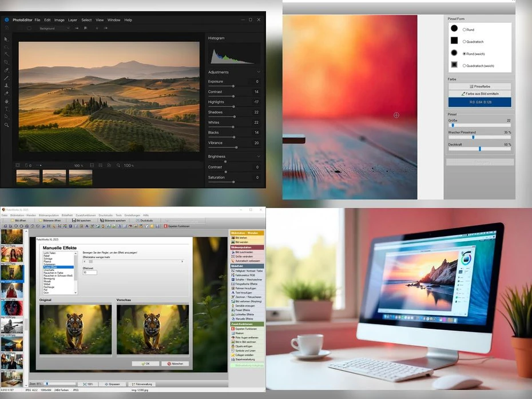Viewport: 532px width, 399px height.
Task: Click the blue R:0 G:64 B:128 color swatch
Action: click(x=479, y=103)
